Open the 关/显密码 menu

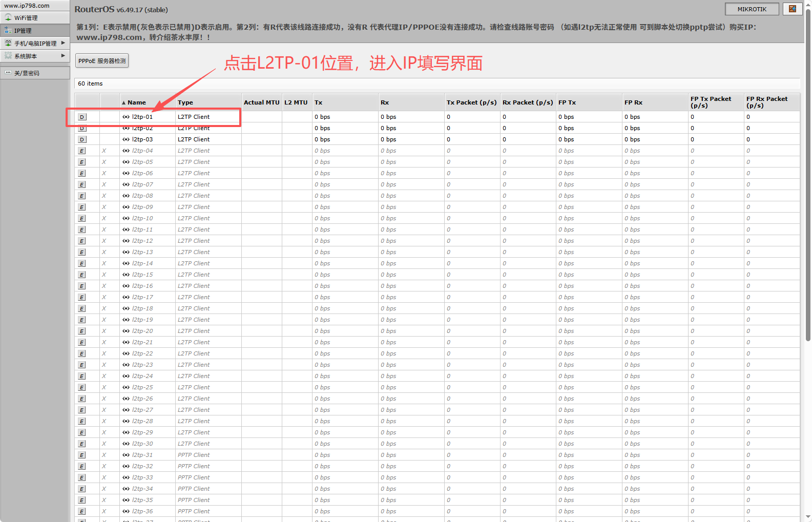(35, 73)
